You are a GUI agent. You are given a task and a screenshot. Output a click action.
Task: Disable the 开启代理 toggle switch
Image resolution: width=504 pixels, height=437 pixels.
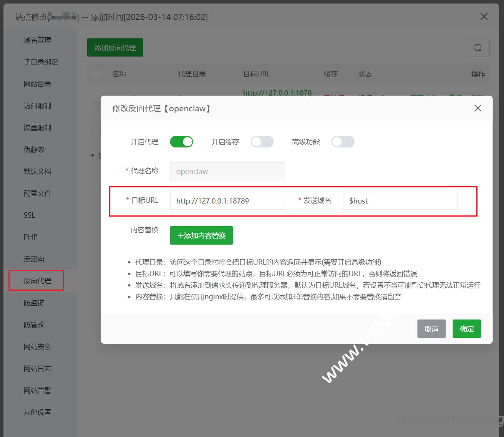point(181,142)
